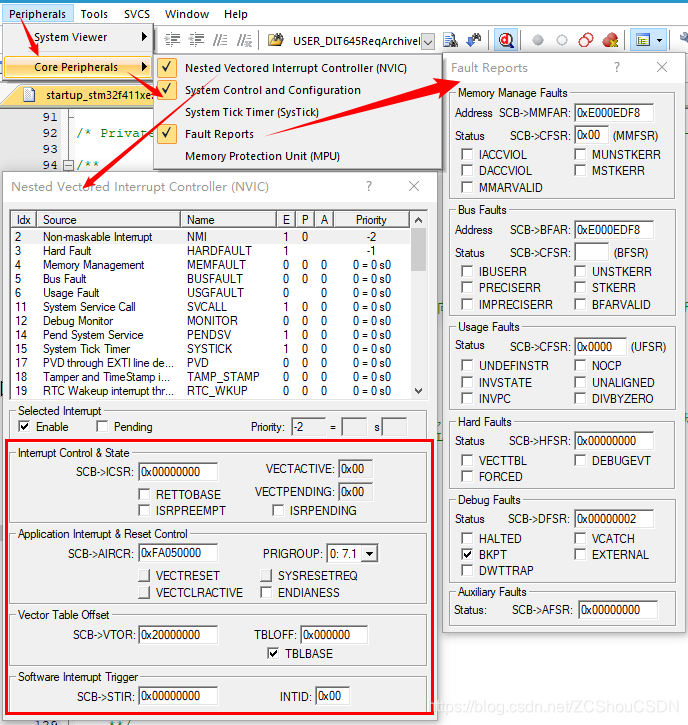Viewport: 688px width, 725px height.
Task: Open the window layout dropdown arrow
Action: pyautogui.click(x=660, y=40)
